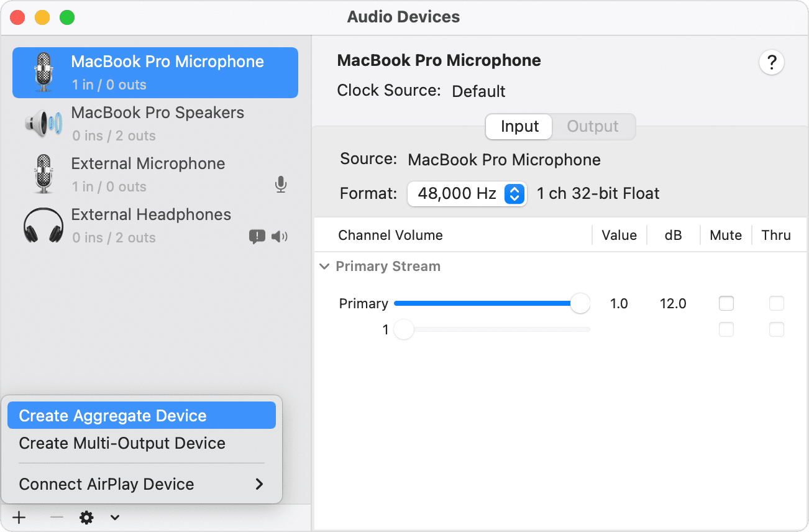Click the minus remove device button

pyautogui.click(x=57, y=518)
